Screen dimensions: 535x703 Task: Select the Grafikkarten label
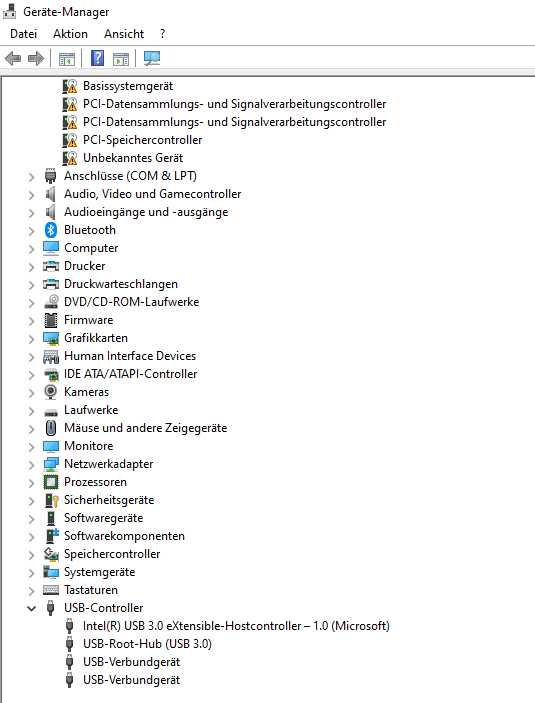96,338
